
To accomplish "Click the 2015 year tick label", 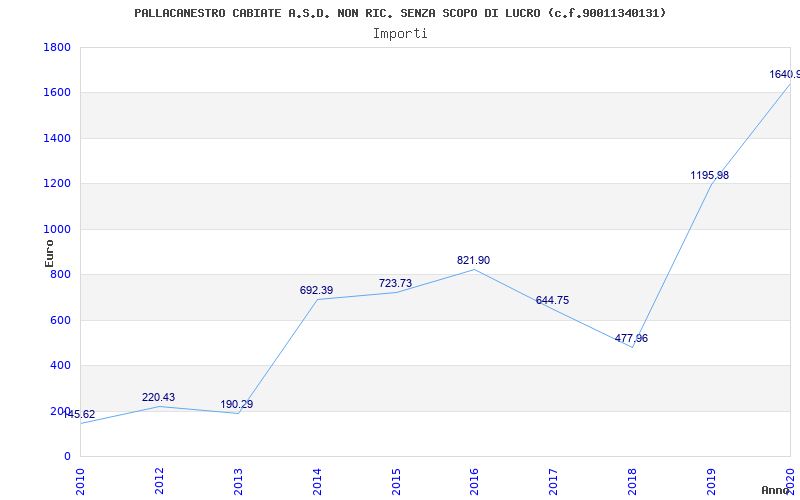I will (396, 481).
